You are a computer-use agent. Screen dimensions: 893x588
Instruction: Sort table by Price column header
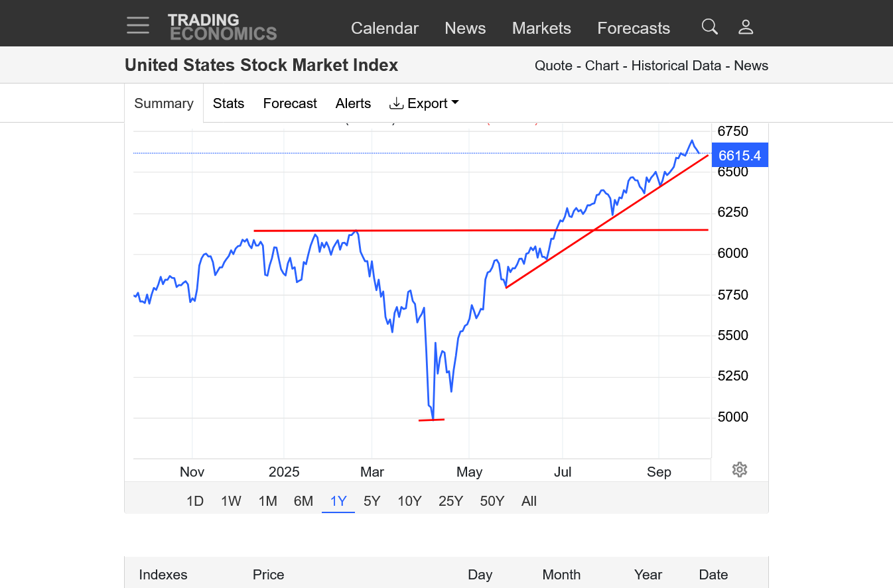click(268, 575)
